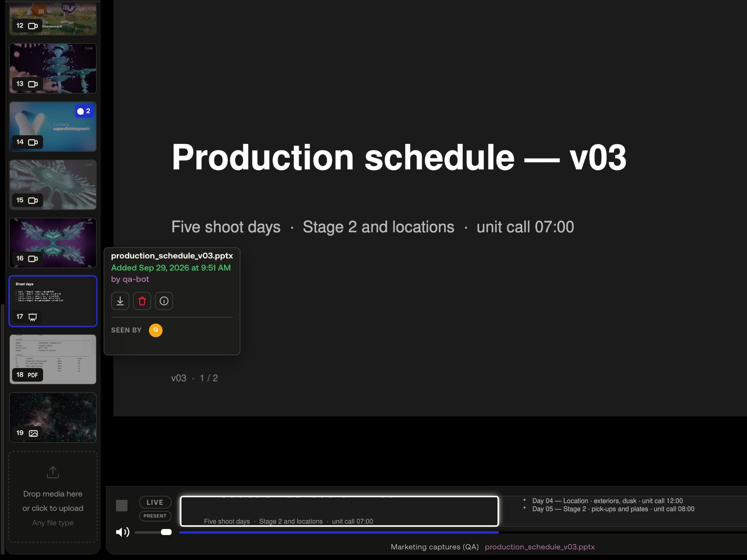
Task: Select first slide preview in timeline
Action: (339, 511)
